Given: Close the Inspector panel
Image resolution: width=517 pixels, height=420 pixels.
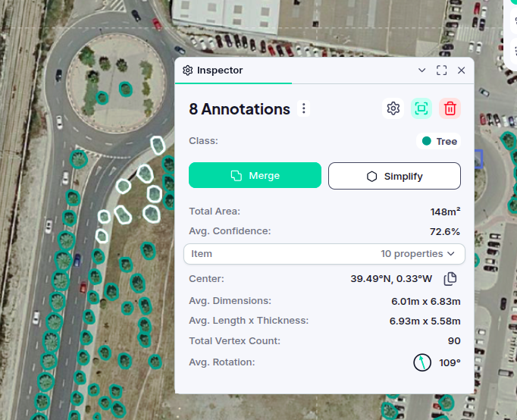Looking at the screenshot, I should point(461,71).
